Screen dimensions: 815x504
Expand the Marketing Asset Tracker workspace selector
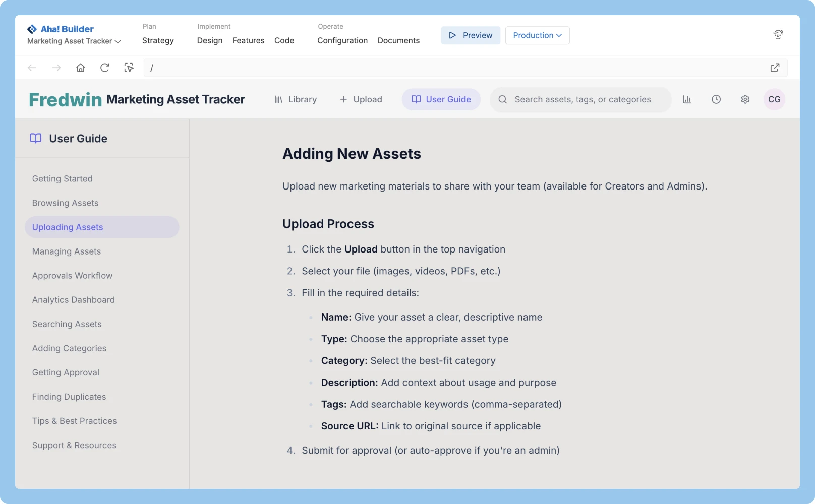[x=73, y=41]
